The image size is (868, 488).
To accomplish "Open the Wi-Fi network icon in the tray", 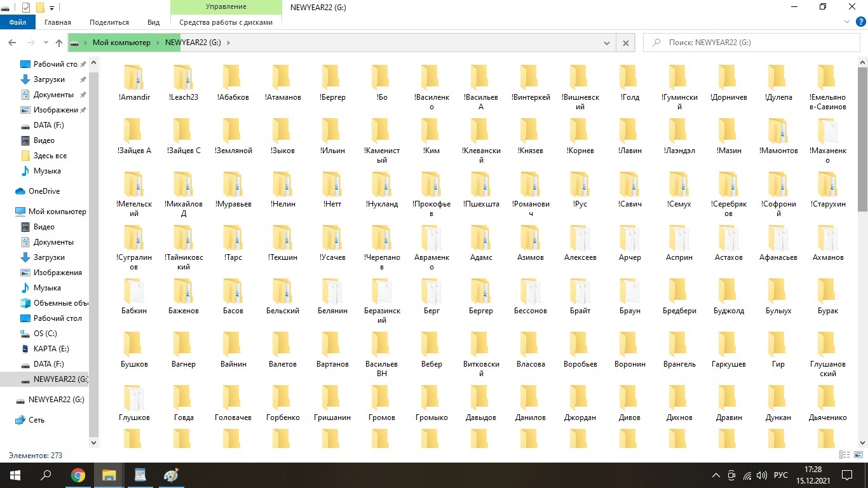I will (x=747, y=475).
